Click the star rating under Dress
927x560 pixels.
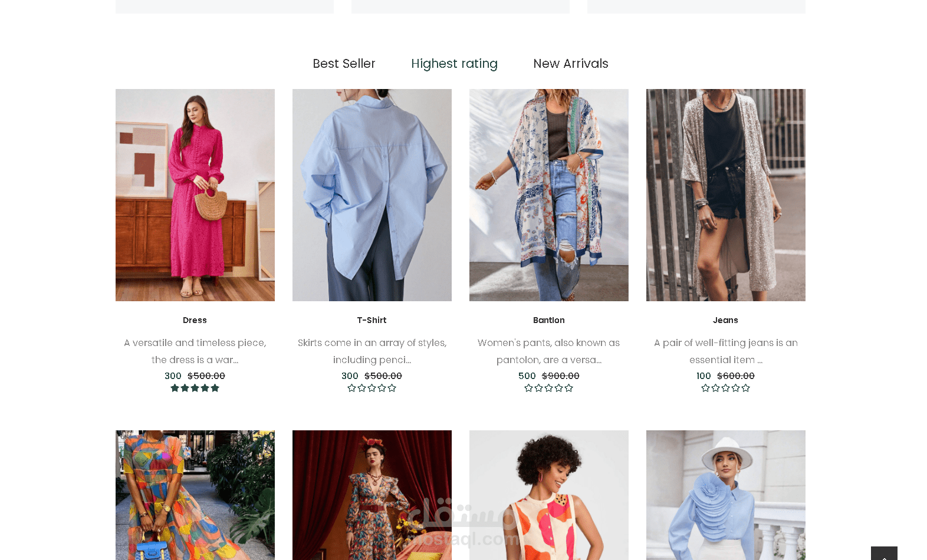pos(195,388)
